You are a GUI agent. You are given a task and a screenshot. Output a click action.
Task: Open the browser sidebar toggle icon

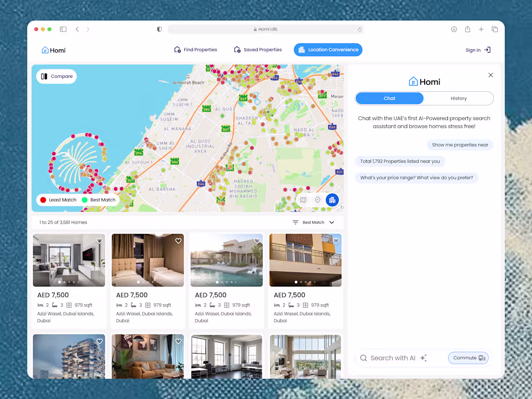coord(63,29)
